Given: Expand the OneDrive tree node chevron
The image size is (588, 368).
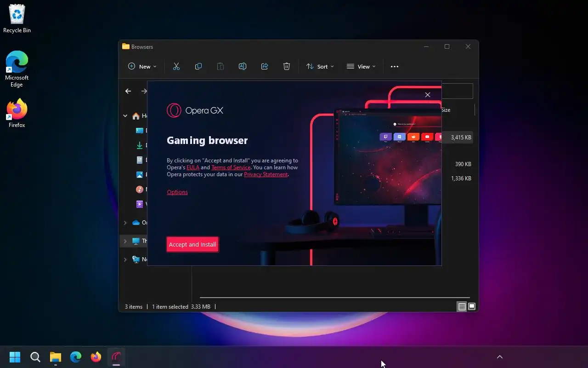Looking at the screenshot, I should pos(125,223).
